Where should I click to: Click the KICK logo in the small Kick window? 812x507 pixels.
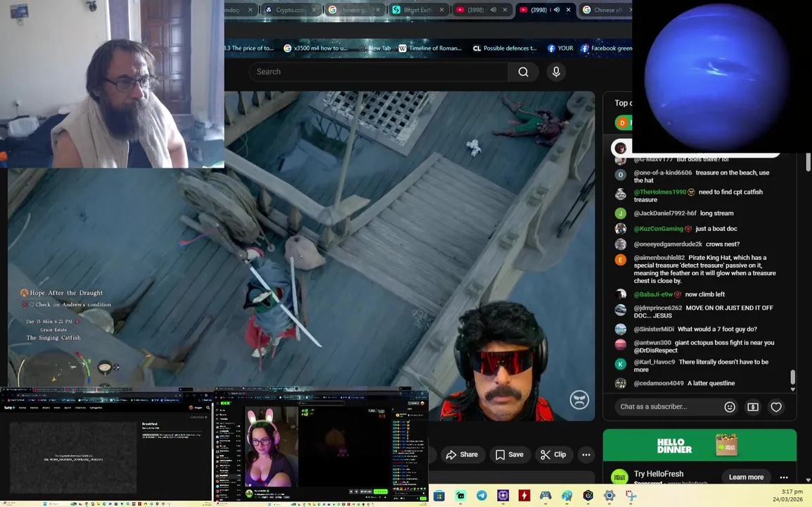[x=226, y=403]
